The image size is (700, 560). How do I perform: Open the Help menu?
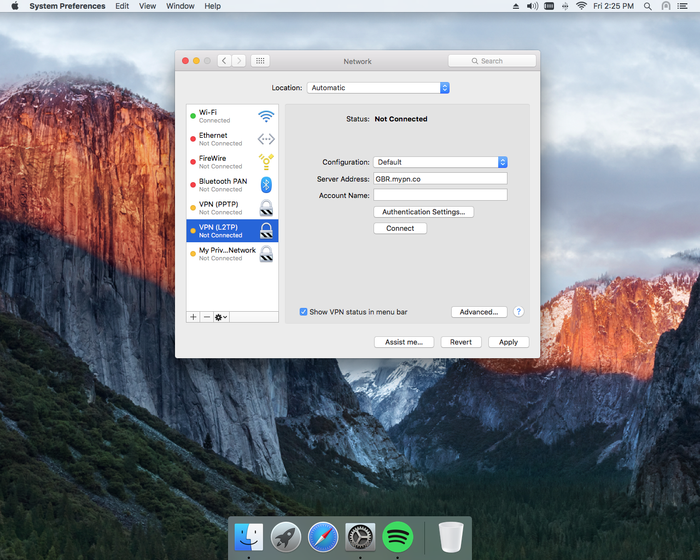[212, 6]
